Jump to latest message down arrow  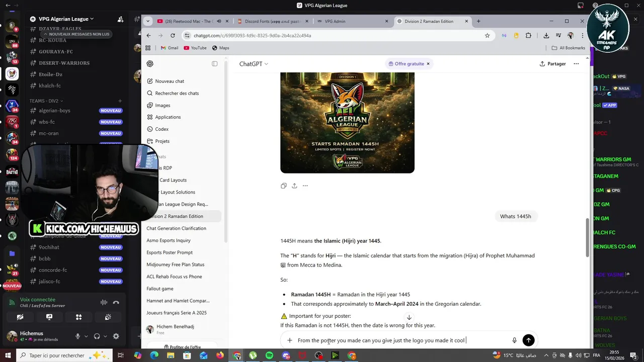tap(409, 317)
